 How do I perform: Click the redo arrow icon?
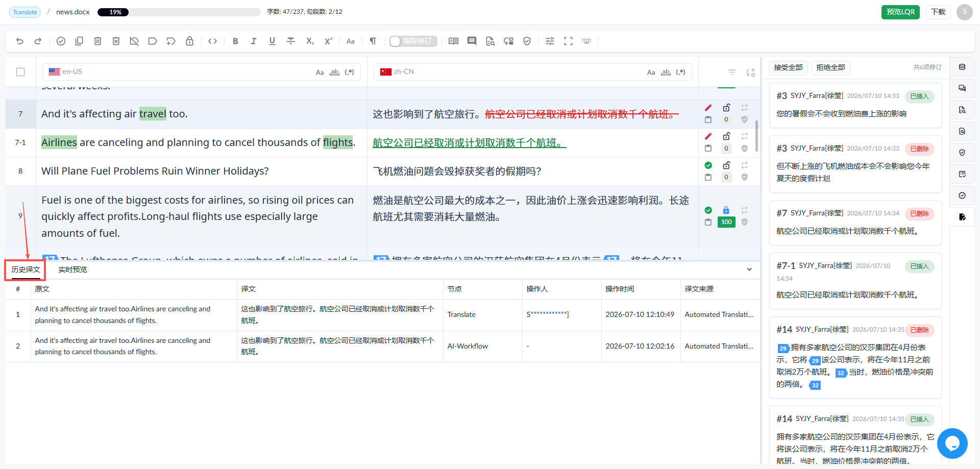(x=38, y=41)
